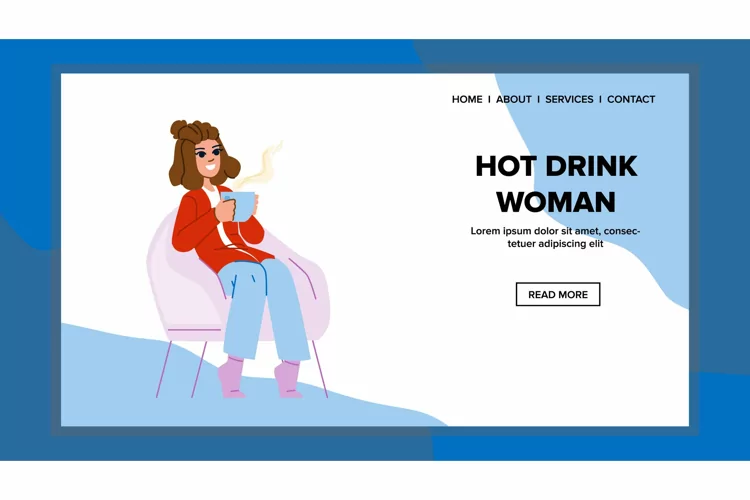Click the READ MORE button

558,294
